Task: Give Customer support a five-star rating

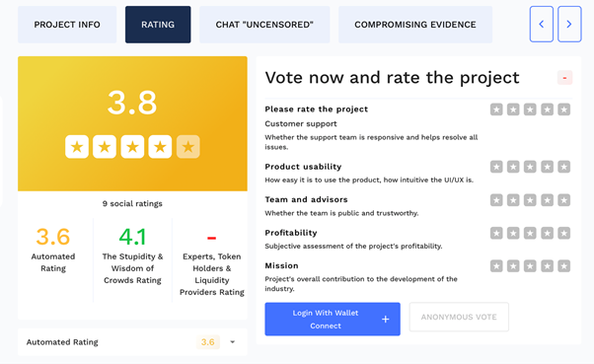Action: pyautogui.click(x=563, y=109)
